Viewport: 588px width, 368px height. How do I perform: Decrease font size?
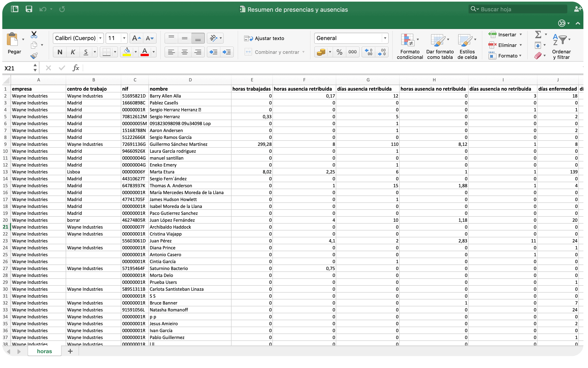point(150,38)
